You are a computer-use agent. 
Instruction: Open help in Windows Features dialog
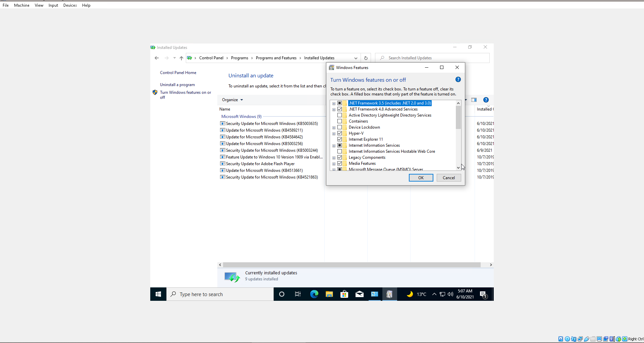[458, 79]
